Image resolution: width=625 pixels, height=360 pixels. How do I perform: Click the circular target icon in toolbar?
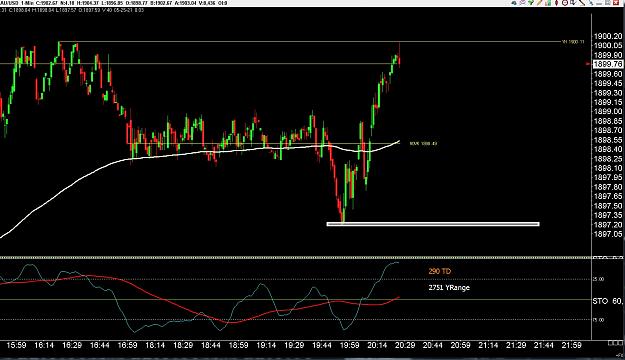(x=565, y=3)
